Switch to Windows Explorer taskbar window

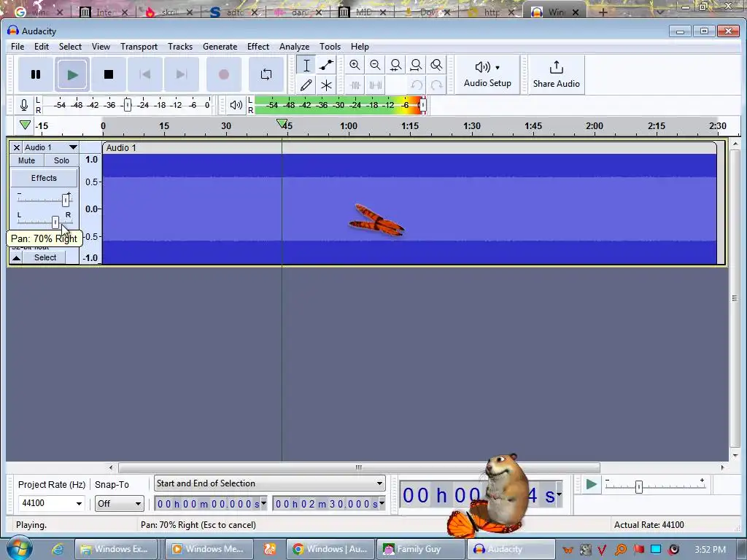click(x=116, y=549)
